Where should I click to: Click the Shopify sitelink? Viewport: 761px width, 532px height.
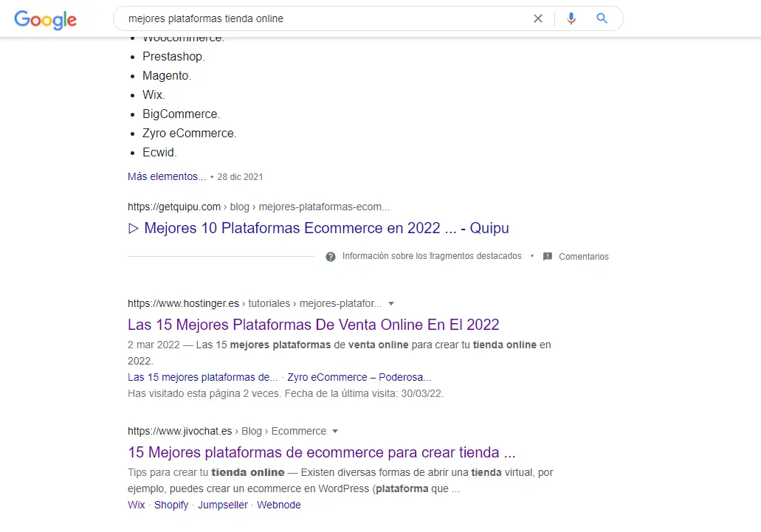pos(171,505)
